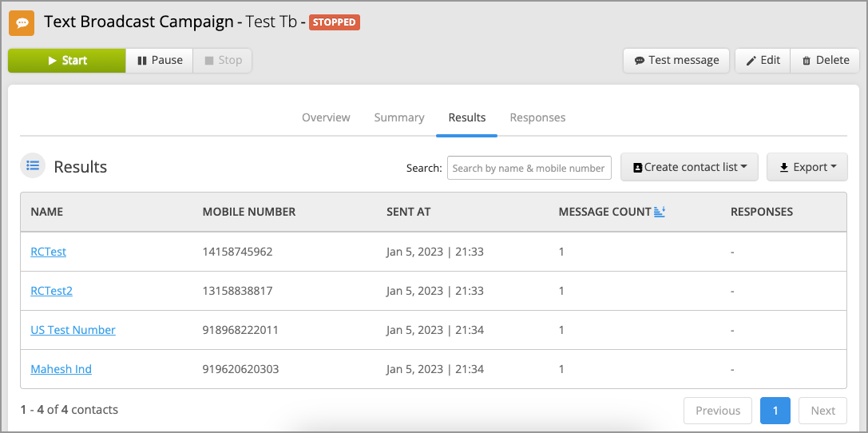Click the STOPPED status badge

(335, 22)
